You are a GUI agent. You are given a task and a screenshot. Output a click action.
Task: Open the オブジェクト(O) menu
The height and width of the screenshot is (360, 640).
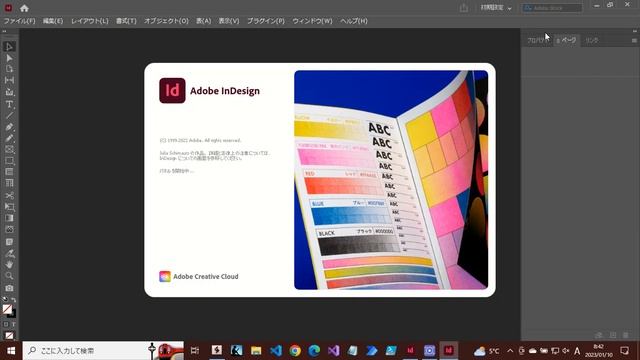166,21
